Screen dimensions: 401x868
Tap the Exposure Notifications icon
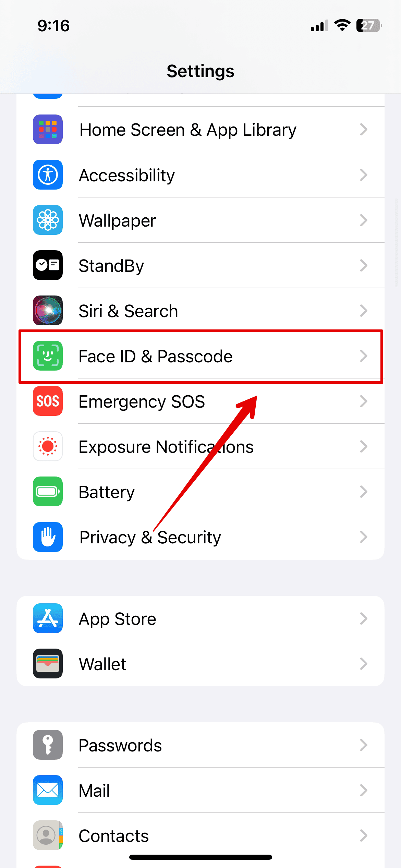click(48, 446)
